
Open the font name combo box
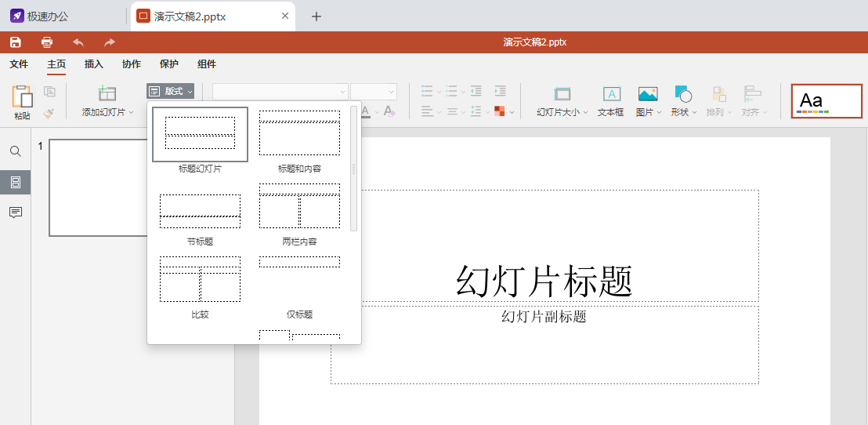click(280, 92)
